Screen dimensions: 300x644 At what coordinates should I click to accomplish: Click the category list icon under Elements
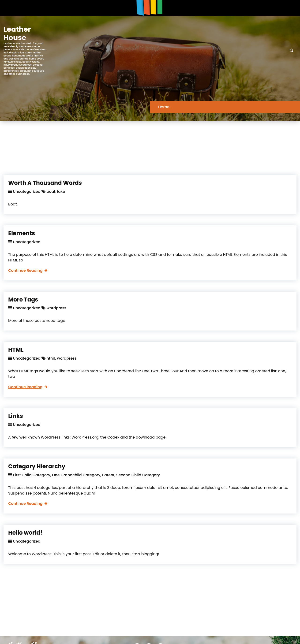pyautogui.click(x=10, y=242)
